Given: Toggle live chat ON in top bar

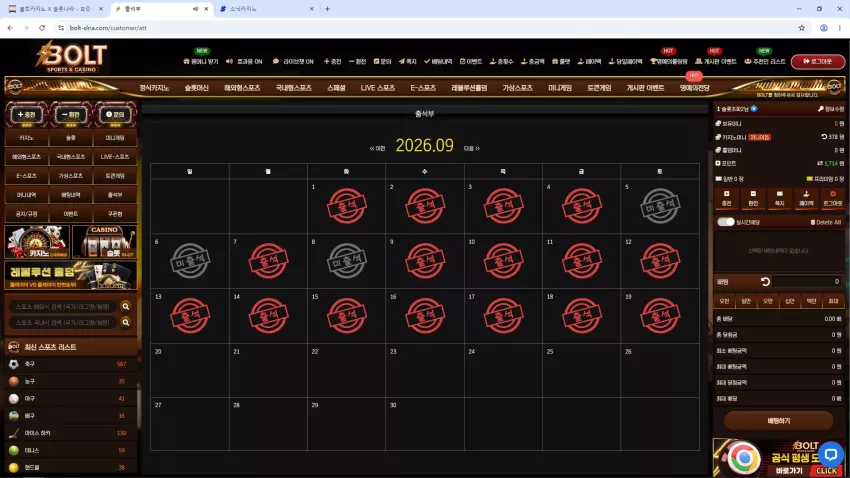Looking at the screenshot, I should (293, 62).
